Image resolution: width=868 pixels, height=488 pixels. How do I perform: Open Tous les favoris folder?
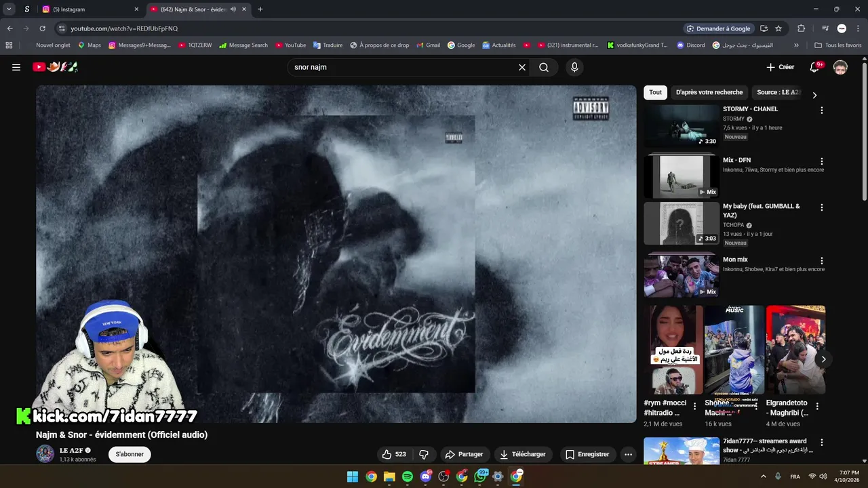point(838,45)
